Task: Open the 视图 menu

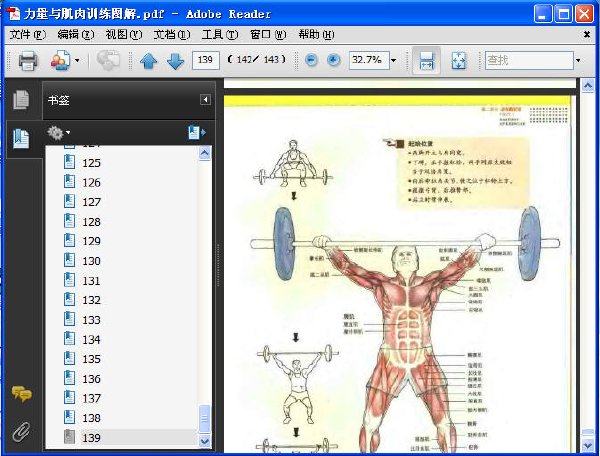Action: 124,34
